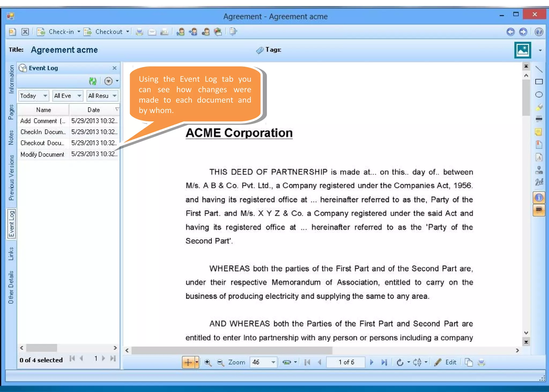Click the print icon in top toolbar

click(139, 32)
